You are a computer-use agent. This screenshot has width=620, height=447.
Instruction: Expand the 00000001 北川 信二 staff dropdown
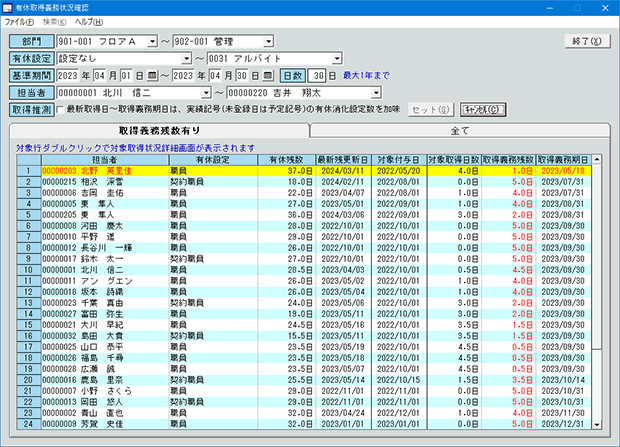tap(206, 93)
